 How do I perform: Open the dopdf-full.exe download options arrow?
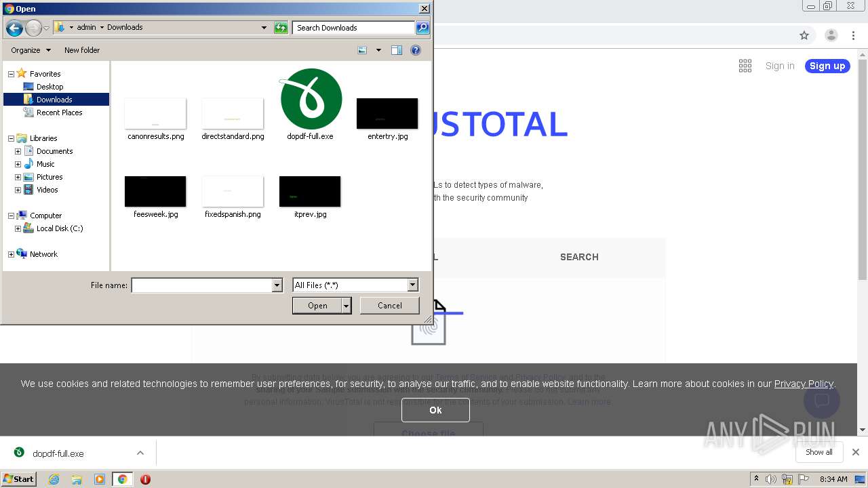pyautogui.click(x=140, y=453)
